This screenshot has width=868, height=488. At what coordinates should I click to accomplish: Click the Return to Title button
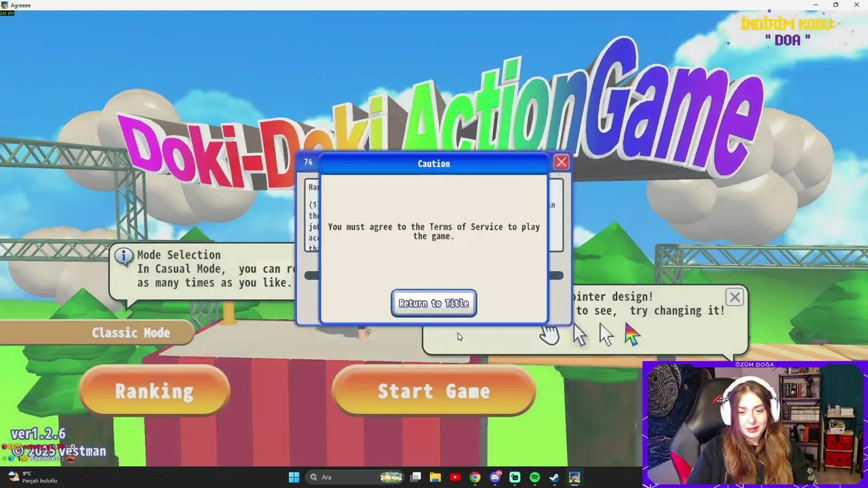[x=434, y=303]
